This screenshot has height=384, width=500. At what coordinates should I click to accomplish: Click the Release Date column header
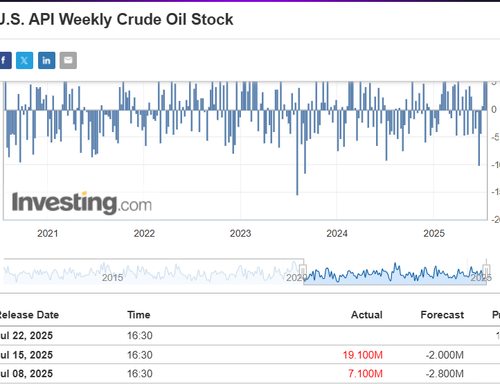(x=29, y=315)
